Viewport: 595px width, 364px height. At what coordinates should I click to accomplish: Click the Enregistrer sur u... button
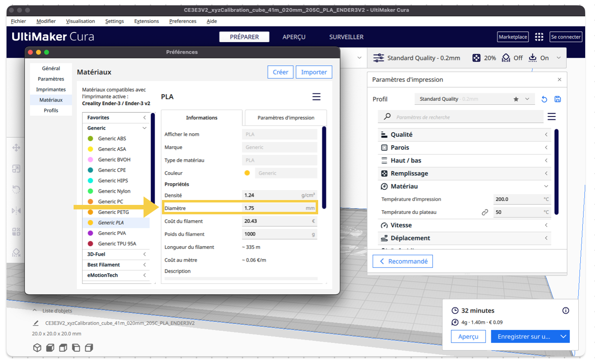(524, 337)
